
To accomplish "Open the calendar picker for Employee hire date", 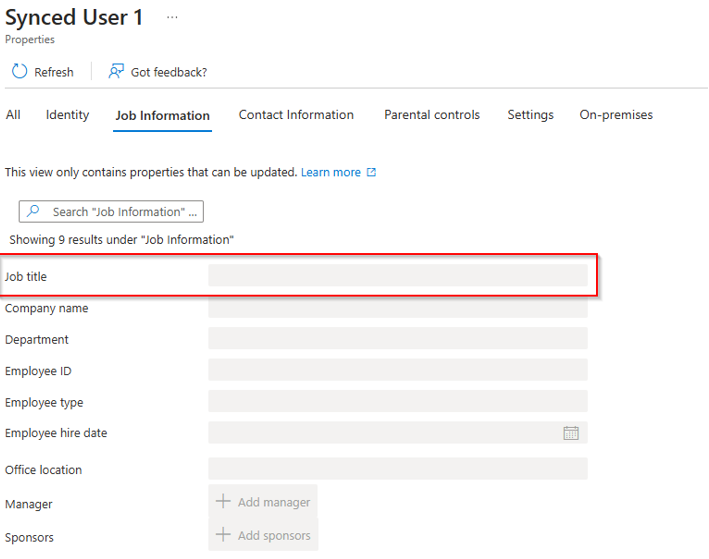I will [571, 433].
